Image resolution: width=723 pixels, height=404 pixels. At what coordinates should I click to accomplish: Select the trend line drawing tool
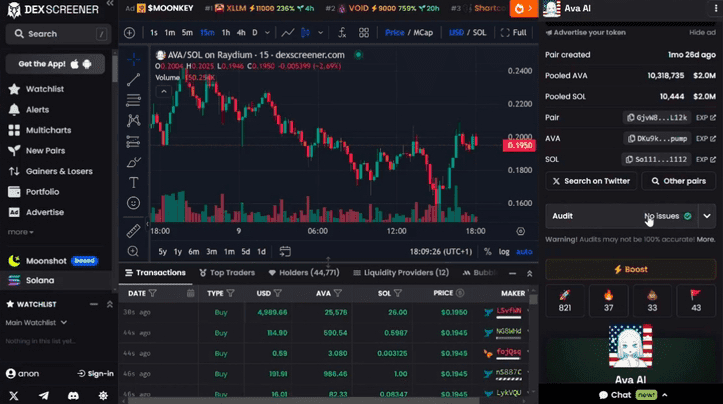(x=133, y=79)
